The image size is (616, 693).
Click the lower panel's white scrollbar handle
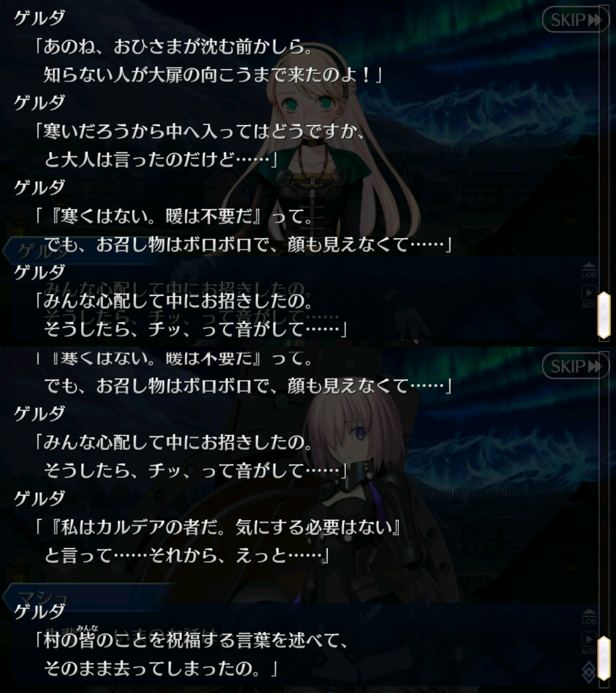tap(604, 658)
